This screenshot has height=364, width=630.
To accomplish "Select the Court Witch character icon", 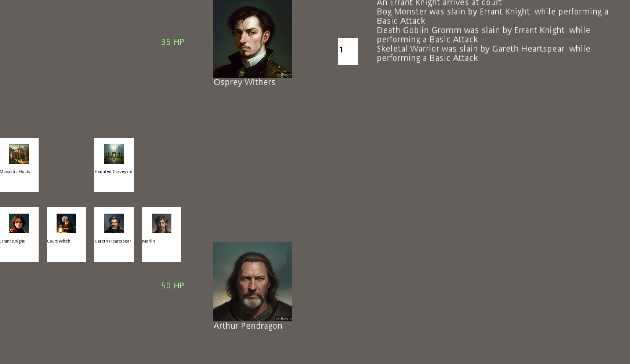I will (x=66, y=223).
